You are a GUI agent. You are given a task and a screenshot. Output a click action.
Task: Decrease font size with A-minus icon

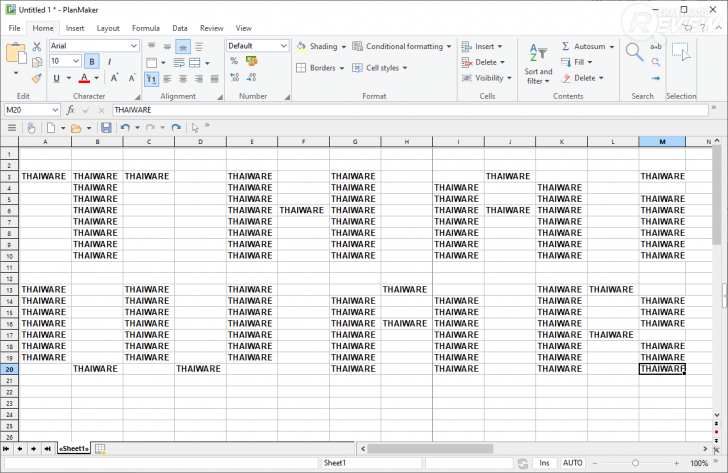(x=132, y=78)
